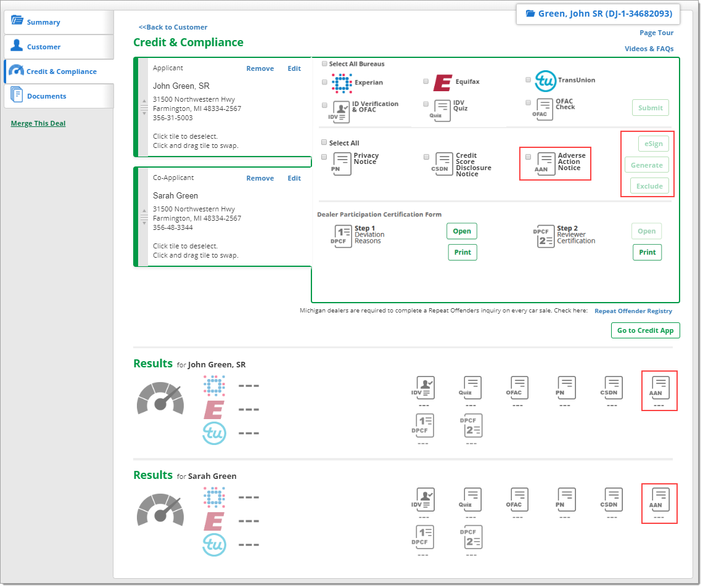Image resolution: width=703 pixels, height=588 pixels.
Task: Open John Green's PN result icon
Action: coord(567,388)
